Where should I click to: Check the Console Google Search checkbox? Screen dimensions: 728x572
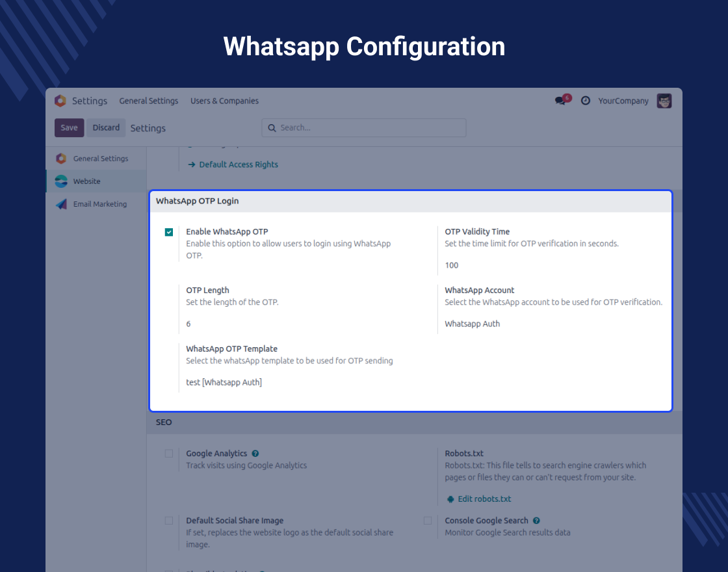point(428,521)
